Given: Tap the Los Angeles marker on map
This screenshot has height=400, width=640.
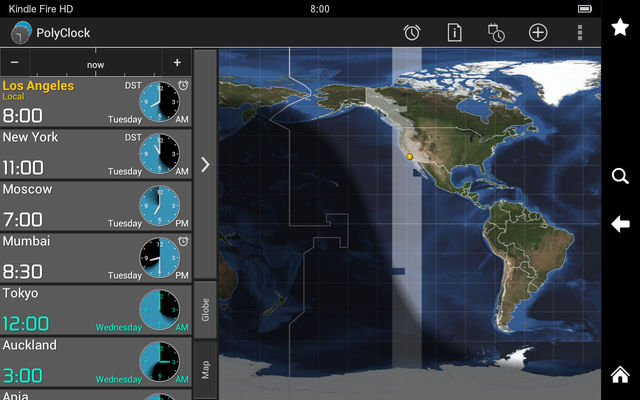Looking at the screenshot, I should (x=409, y=157).
